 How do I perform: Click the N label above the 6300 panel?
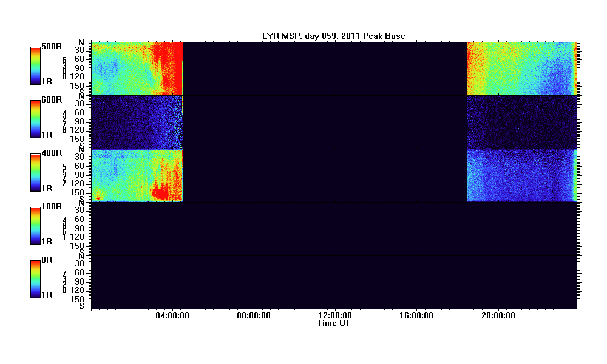(81, 42)
